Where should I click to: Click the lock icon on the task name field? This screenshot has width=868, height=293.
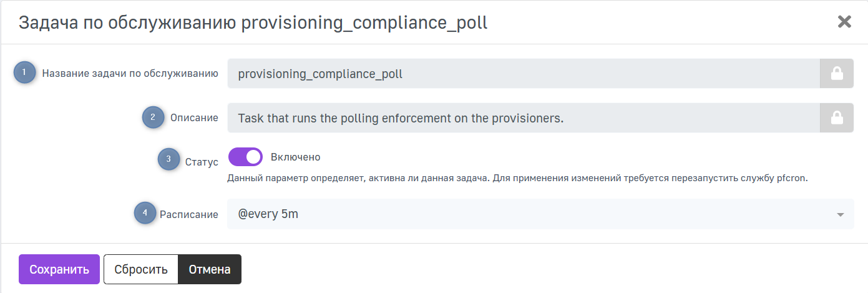click(x=836, y=74)
